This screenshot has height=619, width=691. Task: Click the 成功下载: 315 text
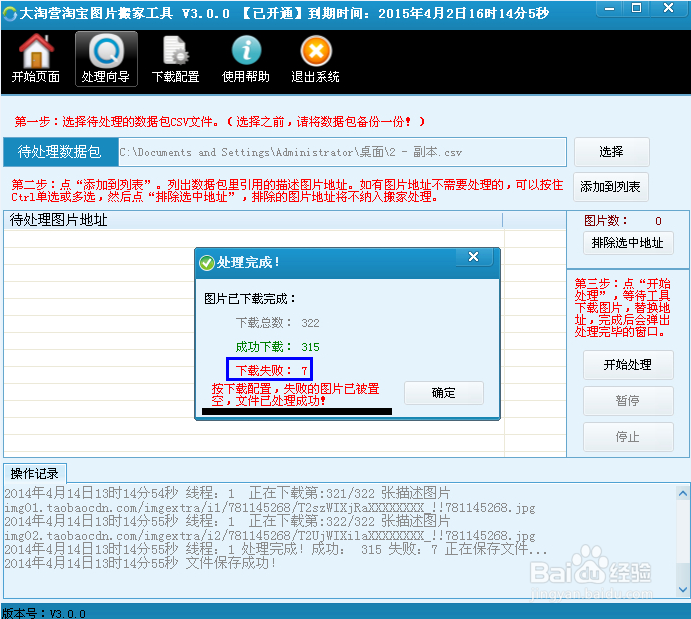(x=278, y=347)
